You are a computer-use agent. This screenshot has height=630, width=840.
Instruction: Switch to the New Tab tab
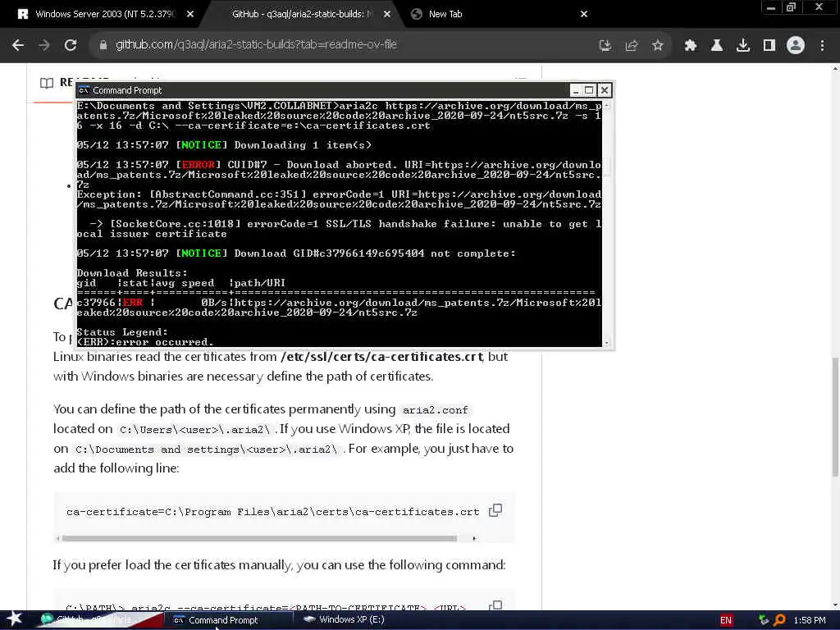[x=445, y=14]
